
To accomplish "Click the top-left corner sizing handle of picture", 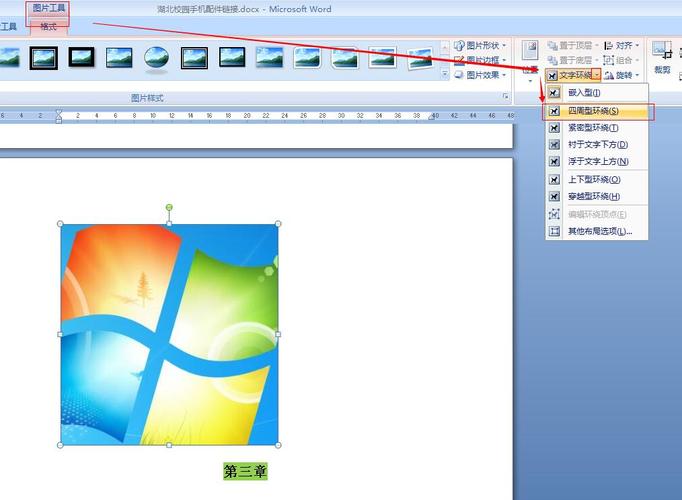I will point(60,224).
